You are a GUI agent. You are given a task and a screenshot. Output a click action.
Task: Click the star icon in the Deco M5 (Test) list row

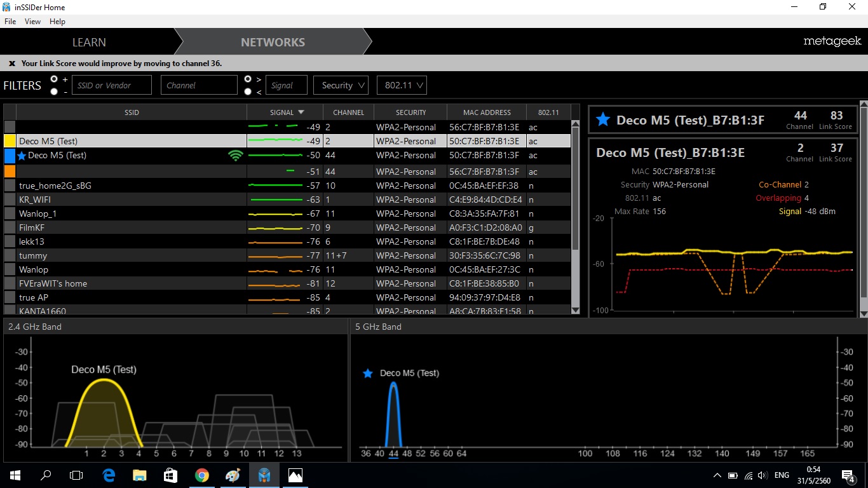[x=22, y=156]
